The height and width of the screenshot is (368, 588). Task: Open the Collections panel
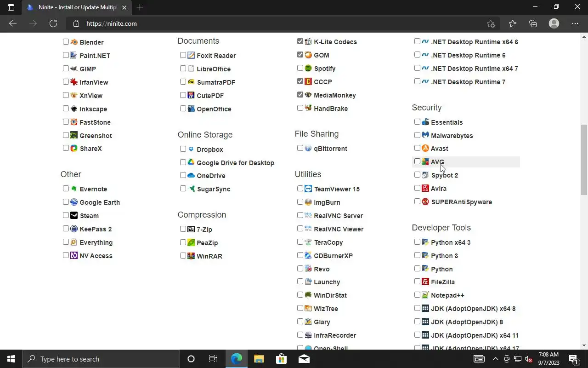tap(533, 23)
